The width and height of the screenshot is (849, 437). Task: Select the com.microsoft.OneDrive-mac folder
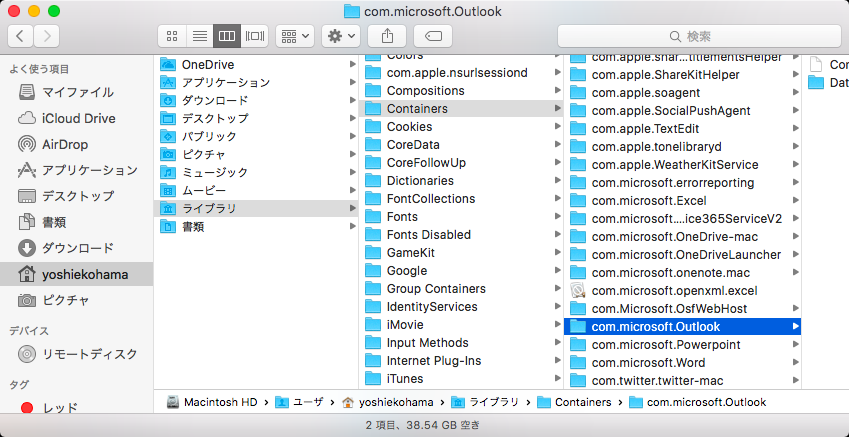(x=682, y=237)
